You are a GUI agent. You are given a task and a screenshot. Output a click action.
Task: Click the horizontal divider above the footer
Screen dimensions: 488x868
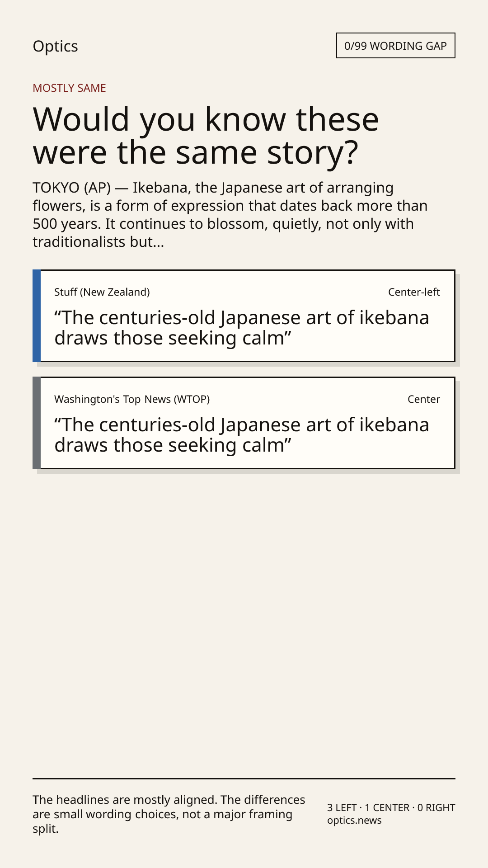[244, 778]
